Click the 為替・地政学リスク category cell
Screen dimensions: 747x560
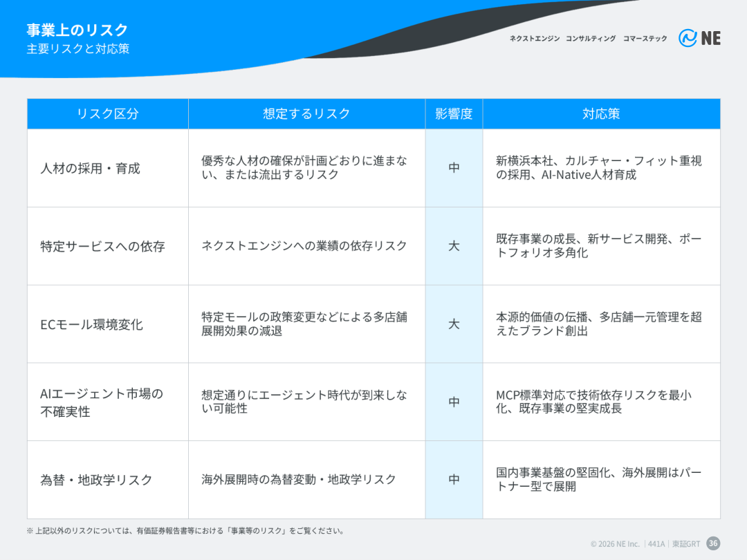[x=108, y=480]
